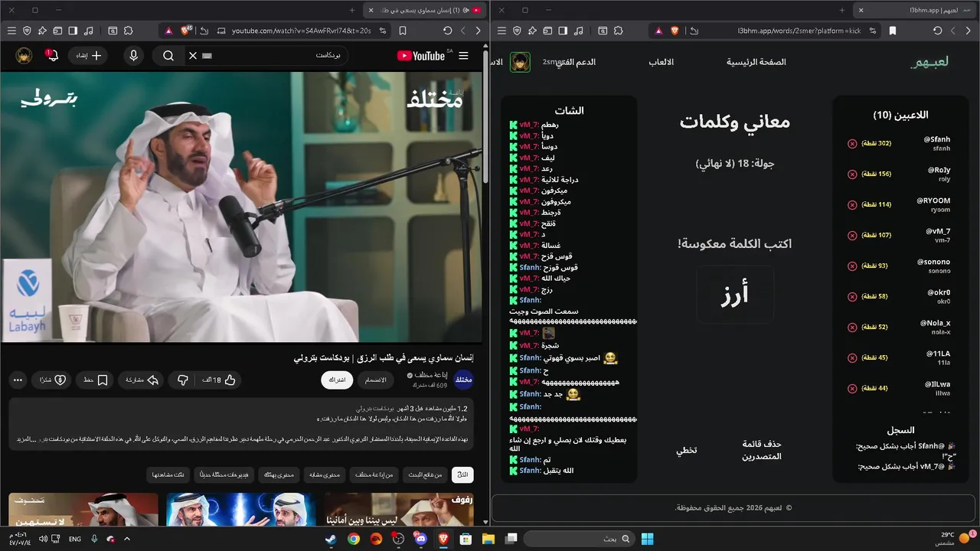Screen dimensions: 980x551
Task: Bookmark the YouTube page
Action: point(403,31)
